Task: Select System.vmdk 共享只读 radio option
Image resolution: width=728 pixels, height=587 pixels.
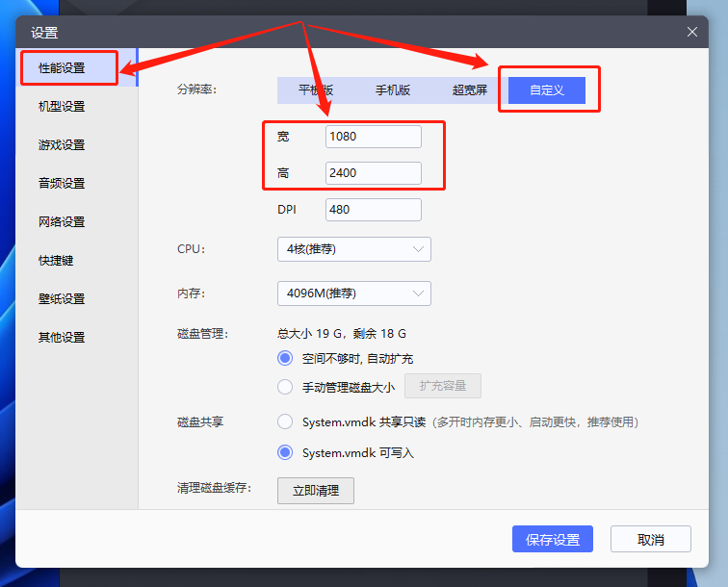Action: point(285,421)
